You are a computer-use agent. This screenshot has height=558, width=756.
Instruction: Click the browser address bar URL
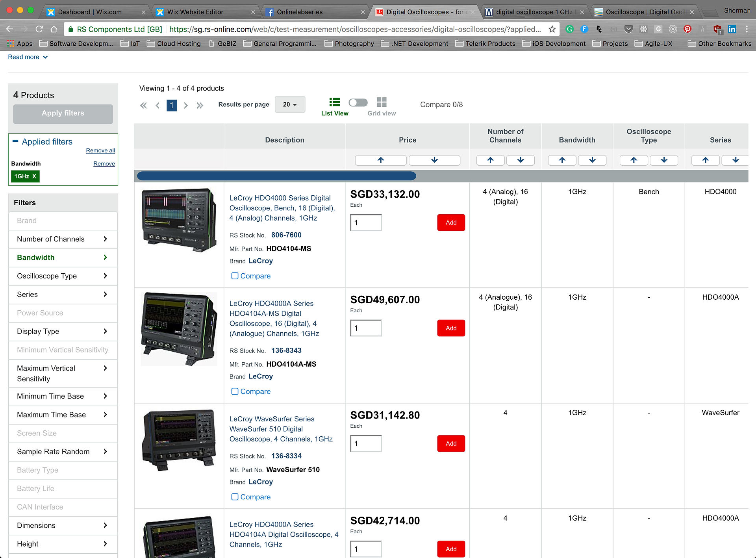354,29
